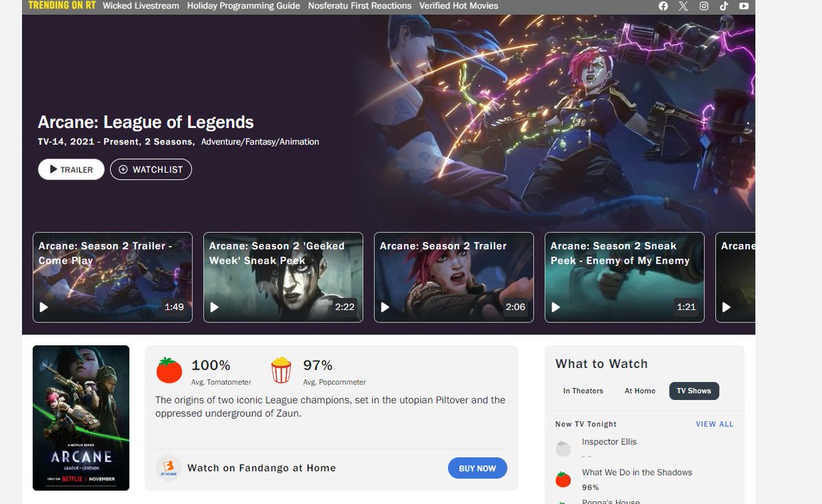Open What We Do in the Shadows link
The height and width of the screenshot is (504, 822).
(637, 473)
